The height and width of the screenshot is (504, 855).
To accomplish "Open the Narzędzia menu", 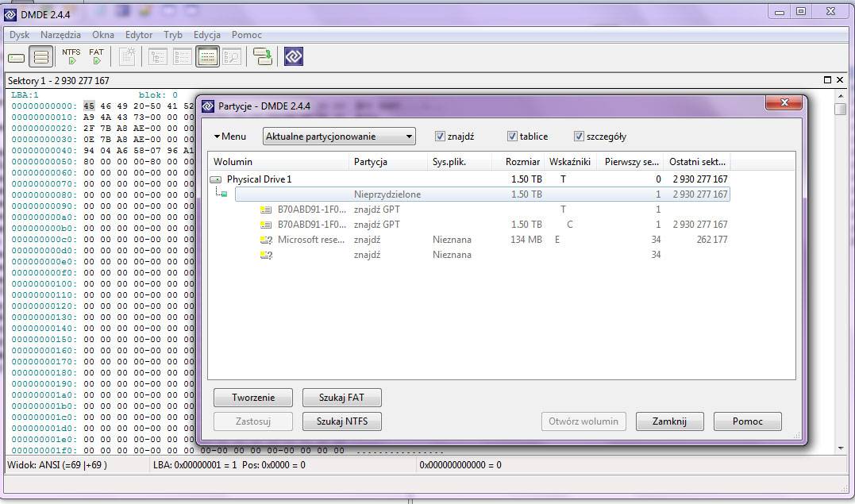I will tap(60, 35).
